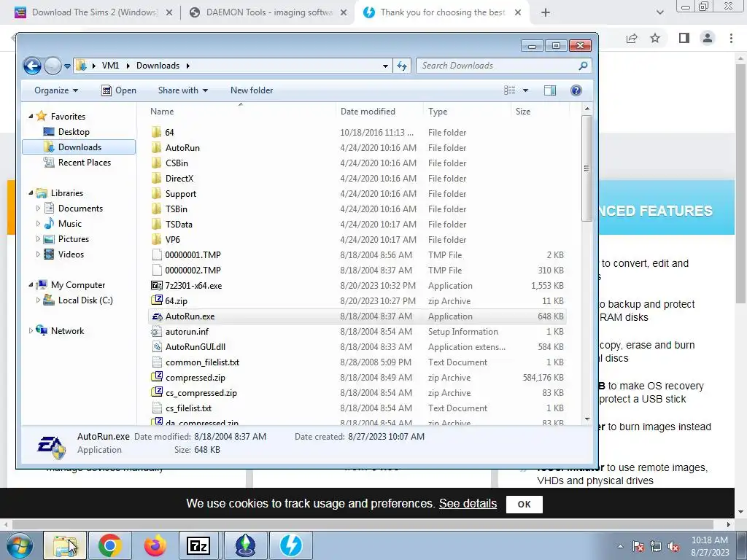Click the search magnifier icon in Explorer

[583, 66]
